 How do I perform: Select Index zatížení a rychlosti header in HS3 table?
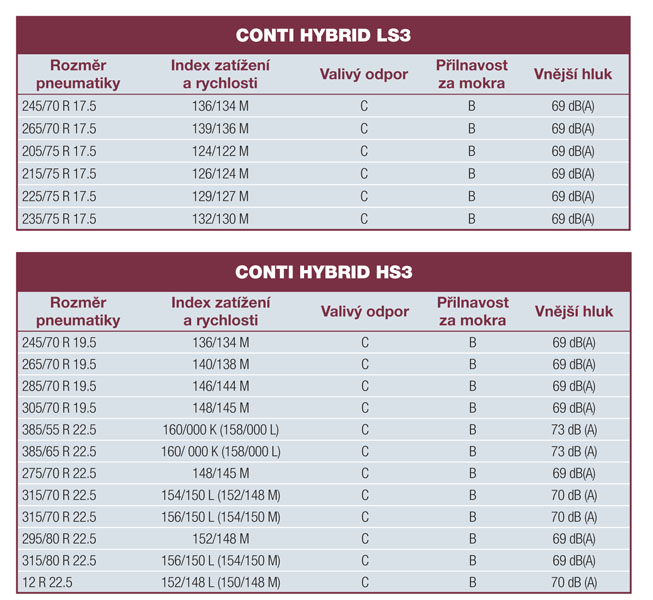click(x=221, y=311)
